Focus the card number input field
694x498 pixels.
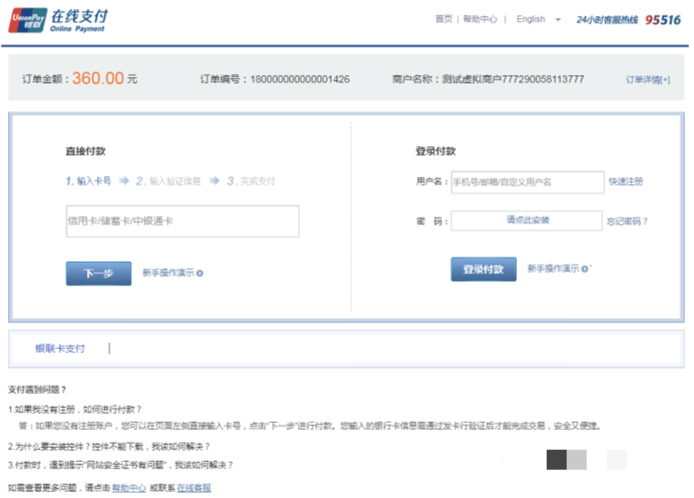click(182, 221)
